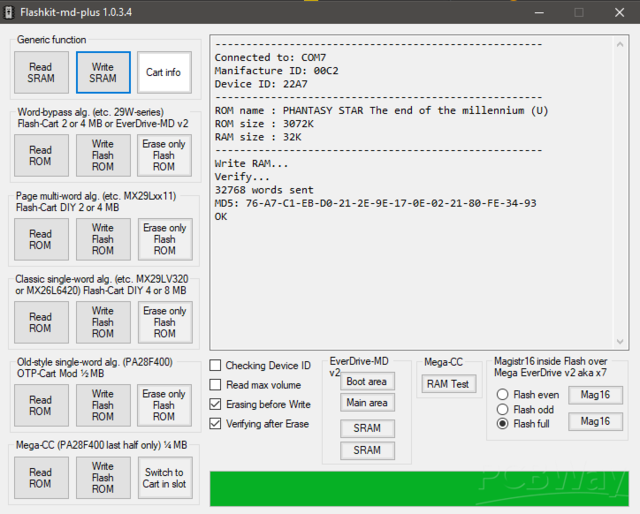Click lower SRAM button in EverDrive-MD
Viewport: 640px width, 514px height.
[x=367, y=450]
